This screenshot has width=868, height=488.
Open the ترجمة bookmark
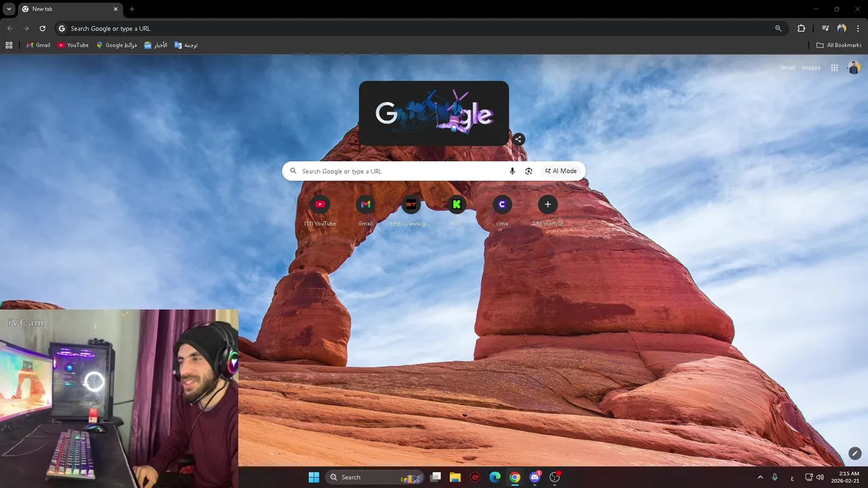(x=186, y=45)
